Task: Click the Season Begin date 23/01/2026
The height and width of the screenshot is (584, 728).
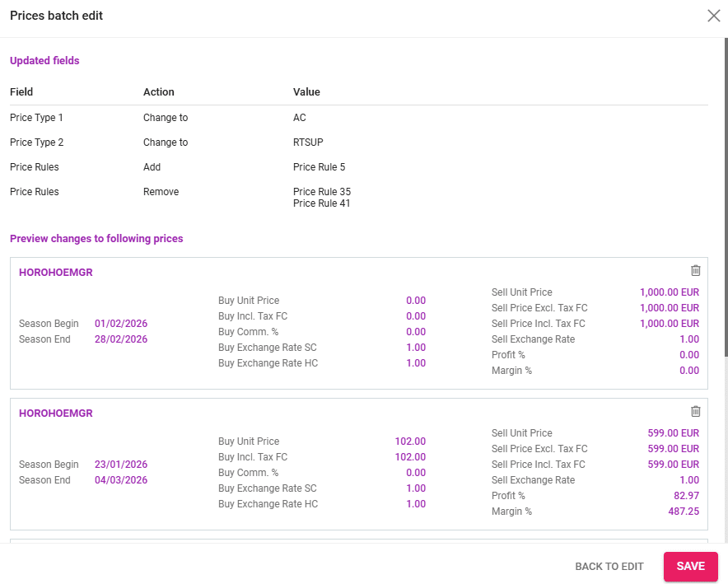Action: tap(120, 464)
